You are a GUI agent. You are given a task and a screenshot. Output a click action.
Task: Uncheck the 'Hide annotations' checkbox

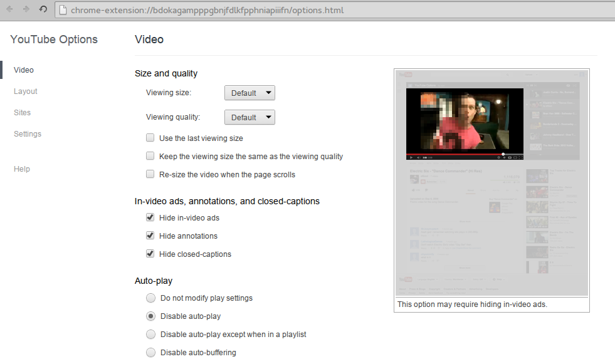click(150, 236)
